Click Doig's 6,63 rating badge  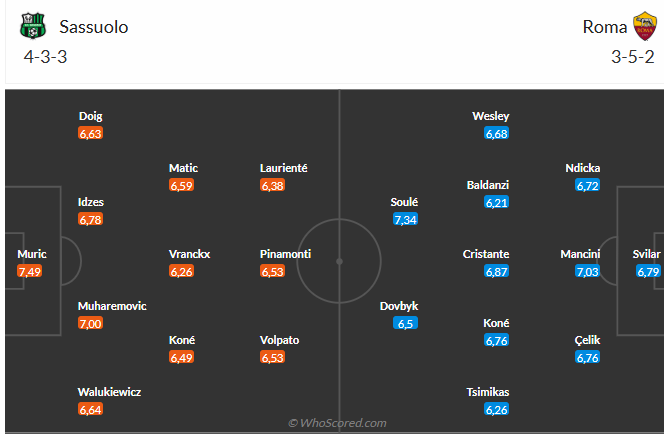pyautogui.click(x=91, y=133)
